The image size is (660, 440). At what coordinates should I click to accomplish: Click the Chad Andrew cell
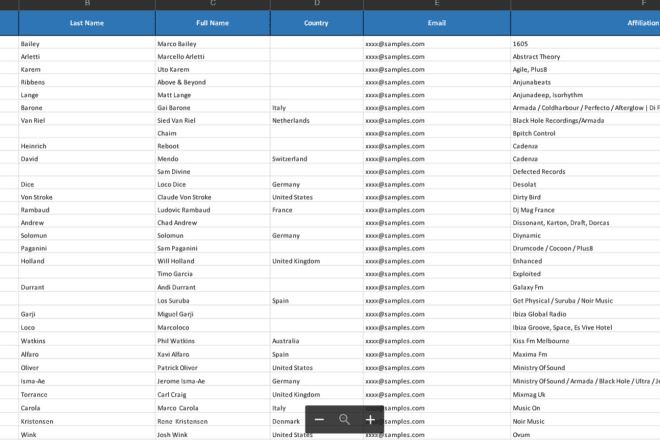click(213, 222)
